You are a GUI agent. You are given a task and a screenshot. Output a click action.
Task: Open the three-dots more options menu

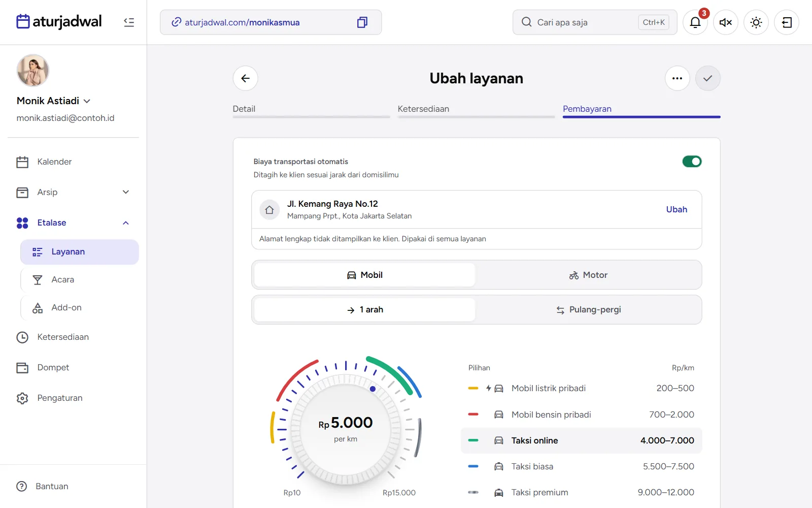pyautogui.click(x=678, y=78)
